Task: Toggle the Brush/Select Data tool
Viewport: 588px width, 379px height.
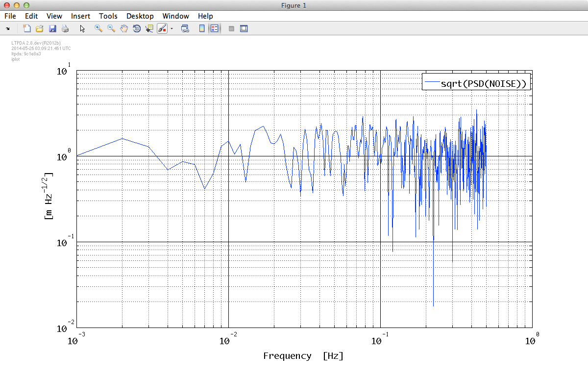Action: 162,28
